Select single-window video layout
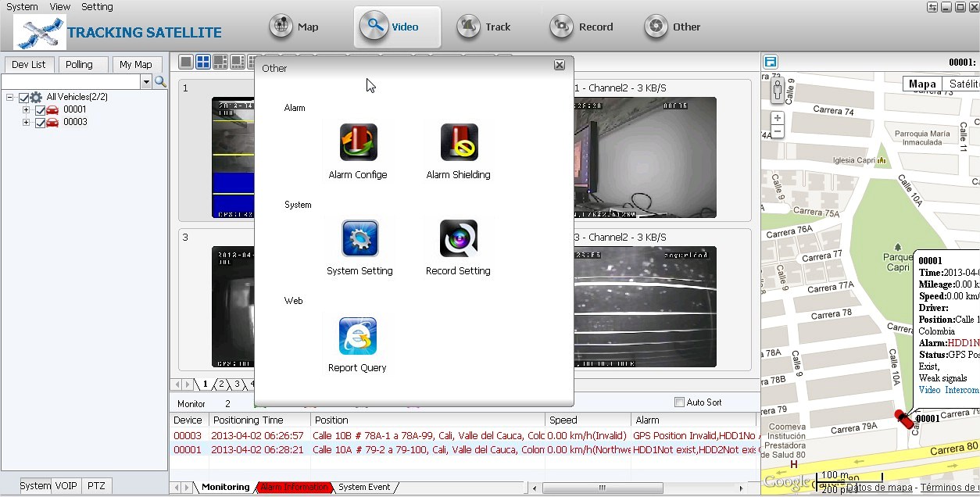The width and height of the screenshot is (980, 497). coord(186,62)
